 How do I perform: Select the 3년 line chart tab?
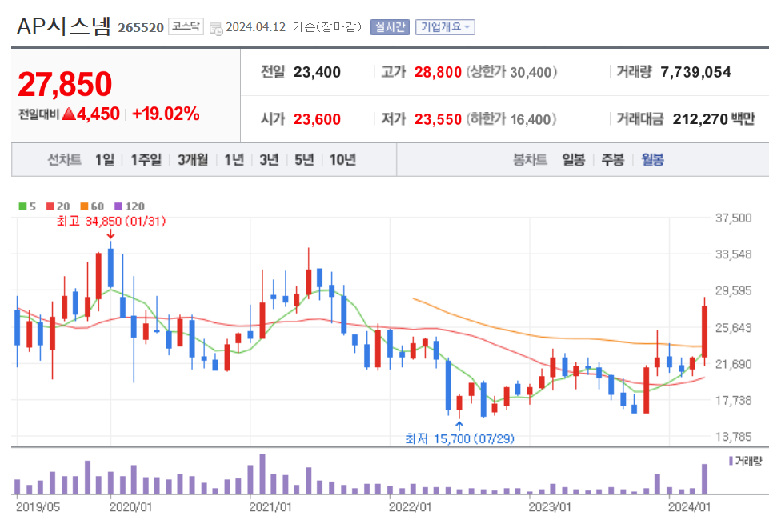(x=269, y=160)
